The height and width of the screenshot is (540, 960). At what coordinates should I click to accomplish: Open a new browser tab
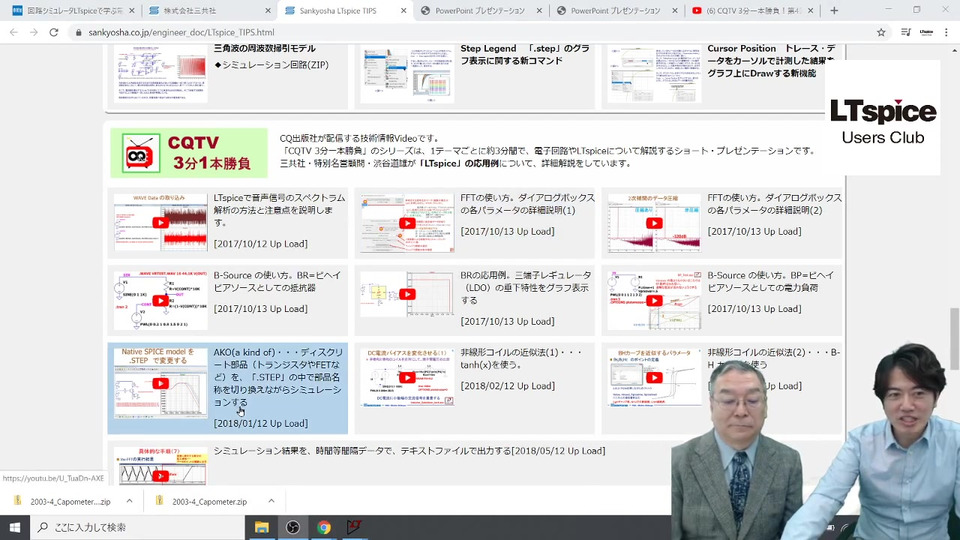[834, 10]
